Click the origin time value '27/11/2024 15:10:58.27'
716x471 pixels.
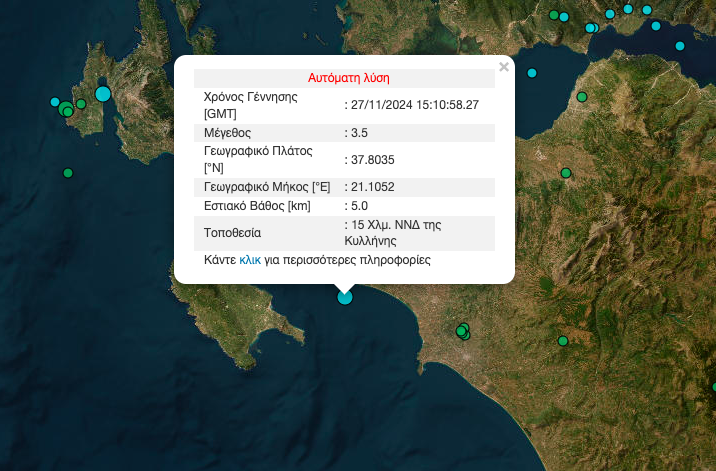tap(415, 105)
